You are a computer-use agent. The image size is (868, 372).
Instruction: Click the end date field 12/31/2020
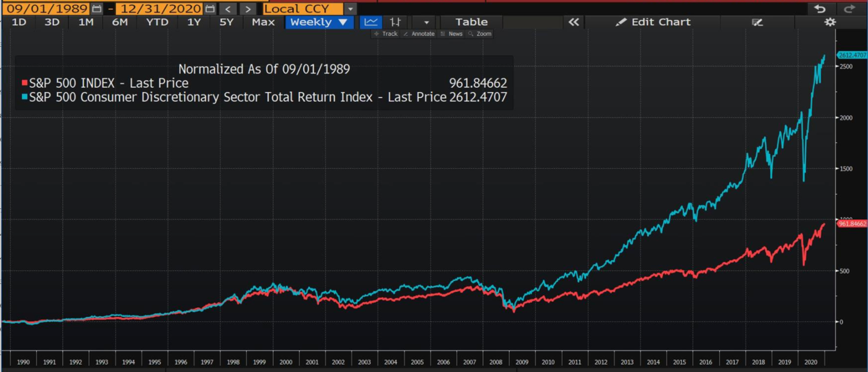[x=159, y=9]
